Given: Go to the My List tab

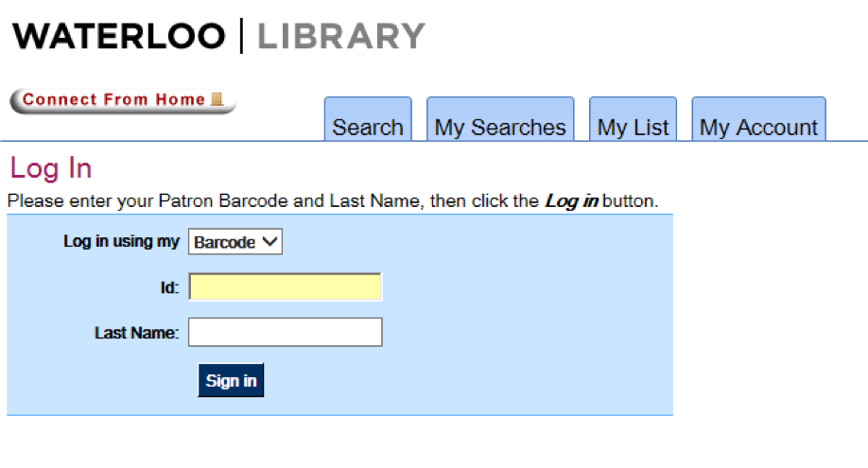Looking at the screenshot, I should (x=633, y=127).
